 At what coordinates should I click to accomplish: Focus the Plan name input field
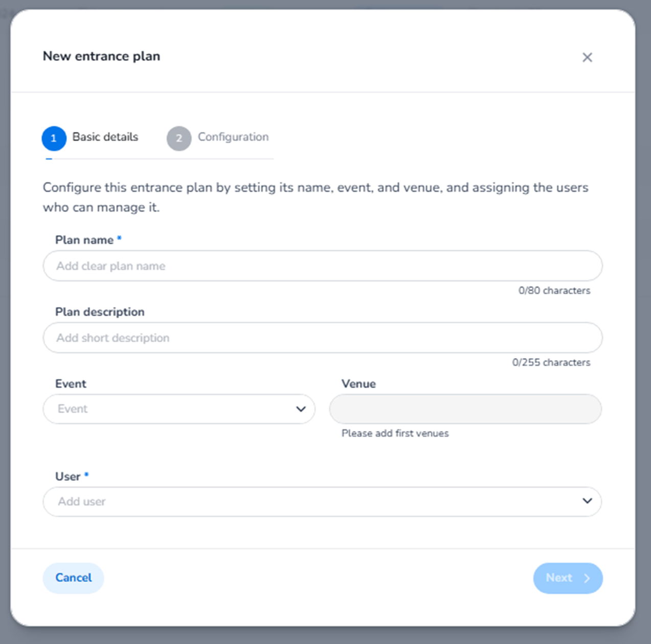[322, 266]
